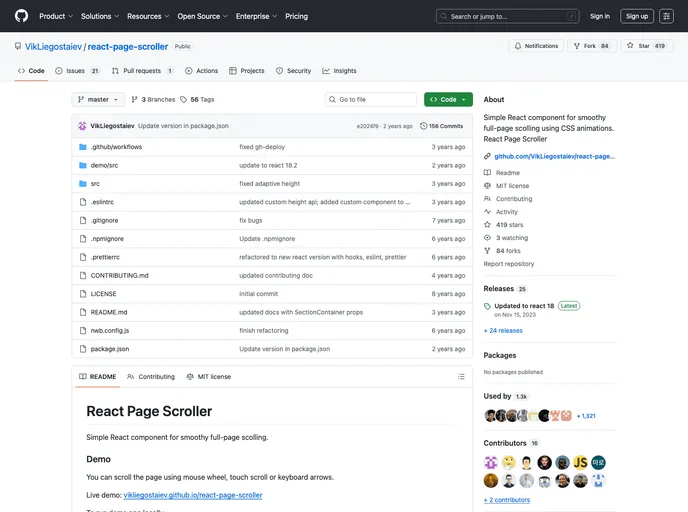Open the src folder

95,184
